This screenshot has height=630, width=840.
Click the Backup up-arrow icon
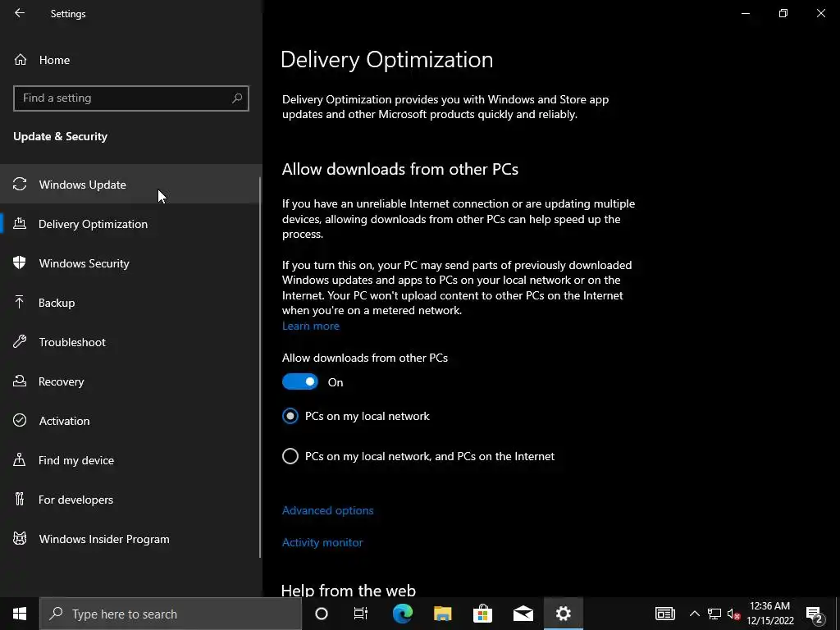tap(20, 302)
